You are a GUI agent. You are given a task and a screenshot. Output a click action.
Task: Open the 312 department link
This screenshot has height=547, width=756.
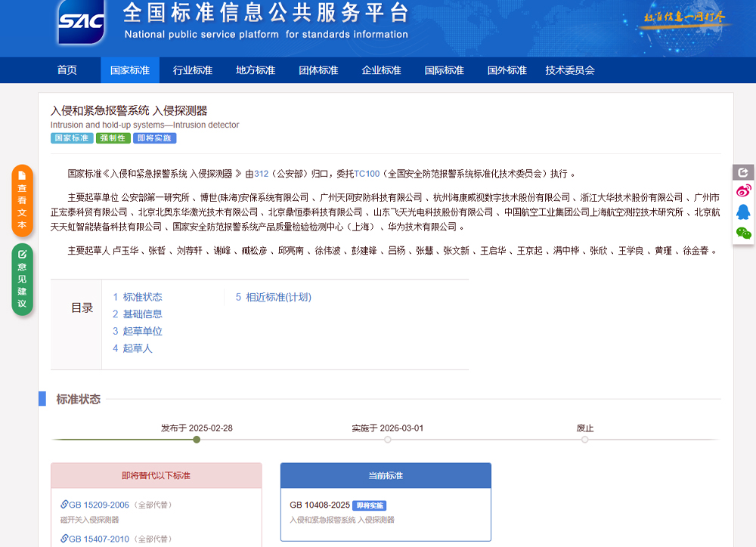(x=262, y=173)
